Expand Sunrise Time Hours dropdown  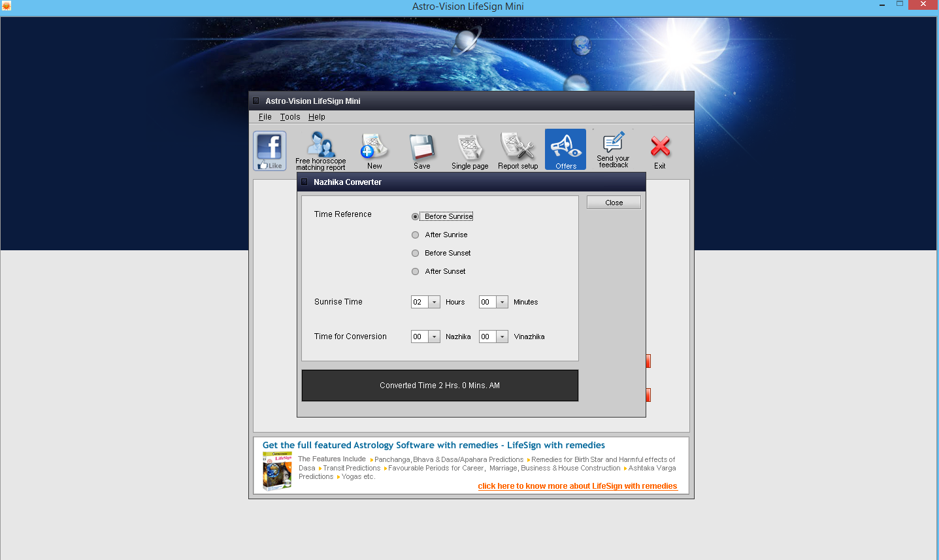435,302
